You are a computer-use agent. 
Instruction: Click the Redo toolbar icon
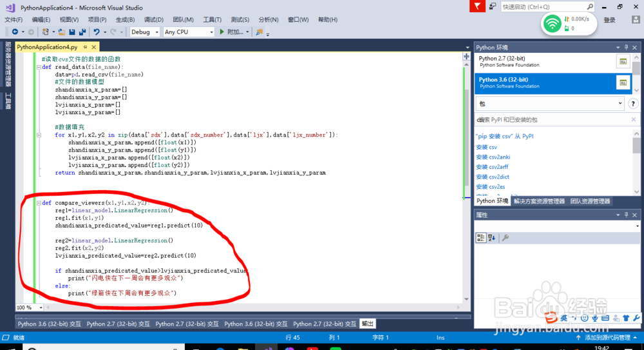(x=113, y=32)
